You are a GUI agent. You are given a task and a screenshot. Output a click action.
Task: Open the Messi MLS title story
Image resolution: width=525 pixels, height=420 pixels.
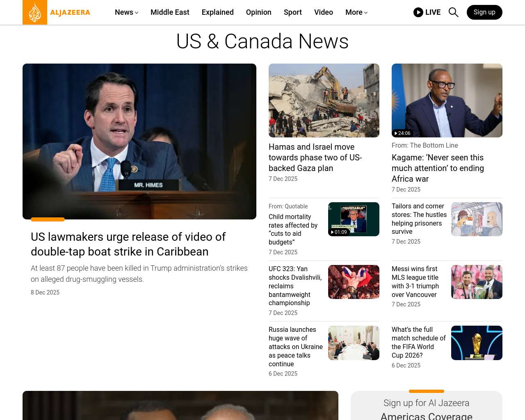(415, 282)
